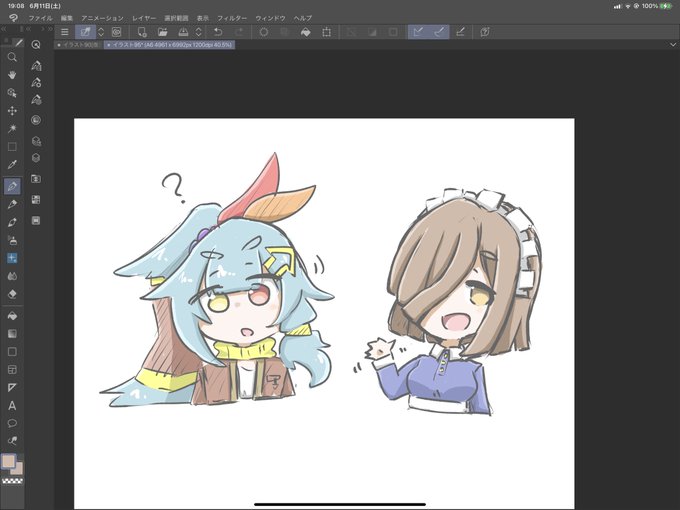Select the Correct line tool
The height and width of the screenshot is (510, 680).
point(12,441)
